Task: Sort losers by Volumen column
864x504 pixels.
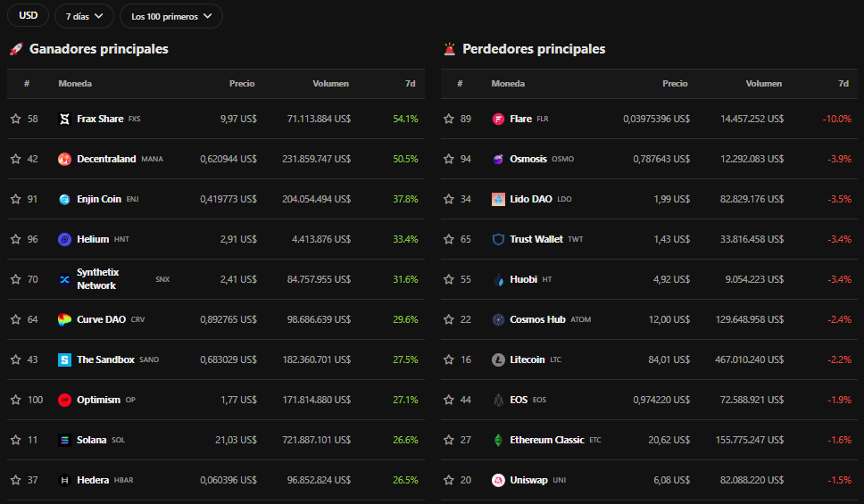Action: (x=764, y=84)
